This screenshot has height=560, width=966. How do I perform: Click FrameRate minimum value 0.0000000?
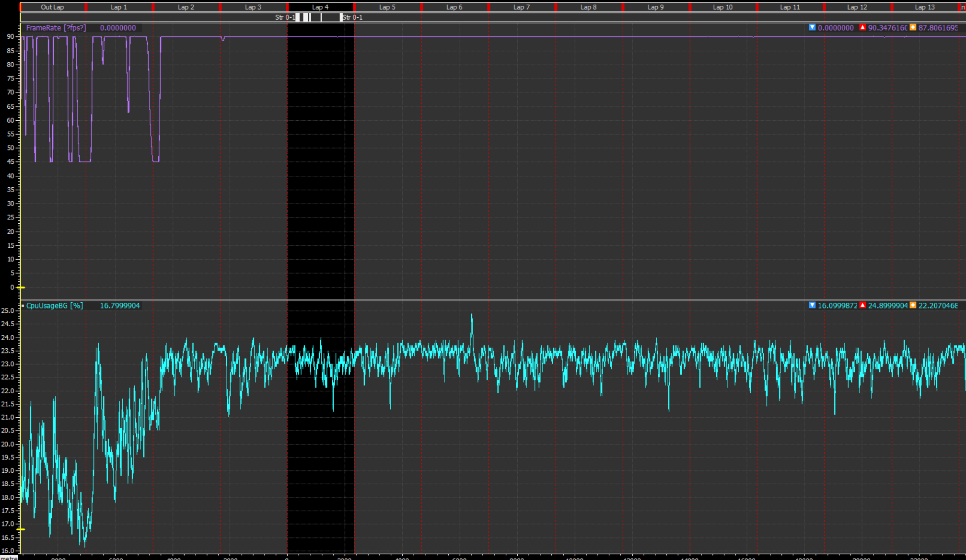point(836,28)
